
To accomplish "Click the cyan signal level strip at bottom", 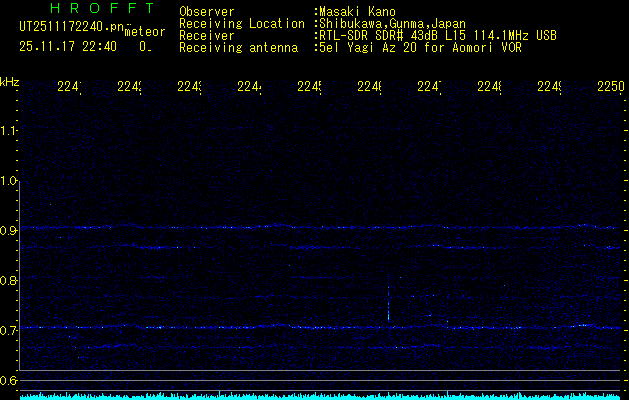I will click(x=314, y=396).
